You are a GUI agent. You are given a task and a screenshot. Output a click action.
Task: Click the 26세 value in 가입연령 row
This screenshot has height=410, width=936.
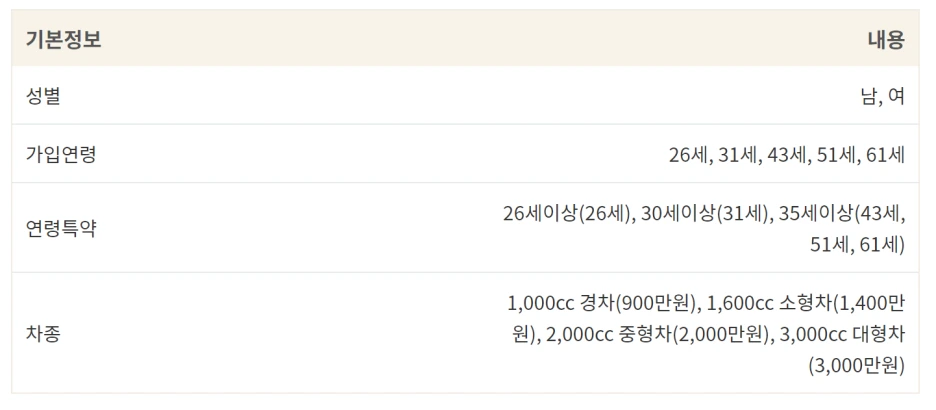(x=687, y=155)
